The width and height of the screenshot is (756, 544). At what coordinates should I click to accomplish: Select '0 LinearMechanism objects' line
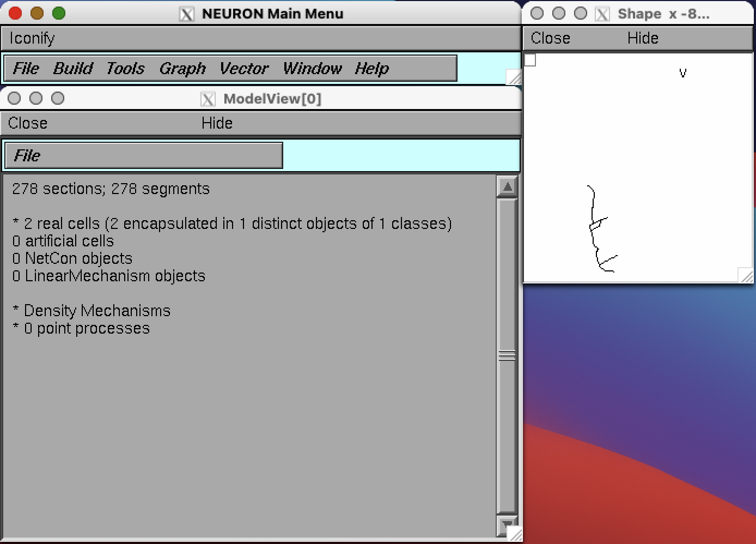[x=108, y=276]
